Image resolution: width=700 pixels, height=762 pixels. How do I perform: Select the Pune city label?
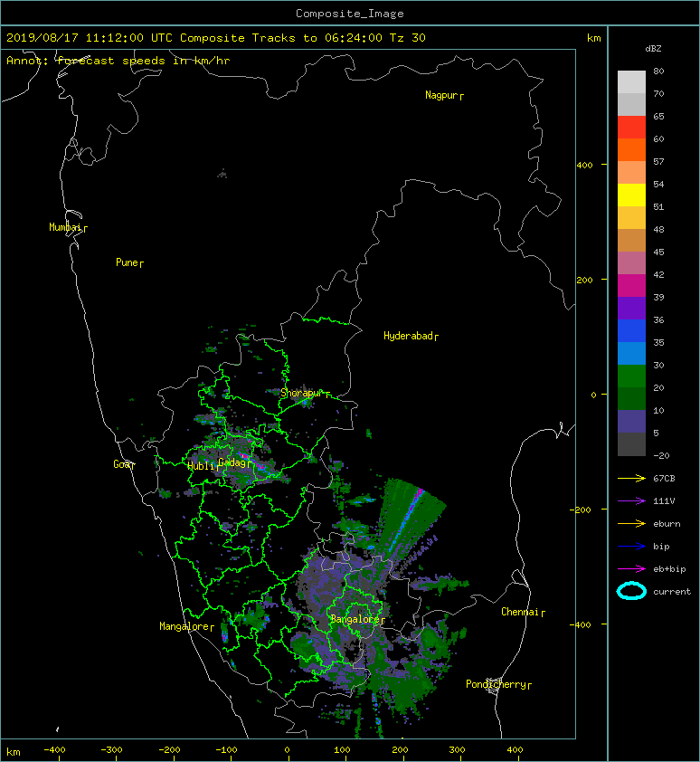[x=127, y=262]
